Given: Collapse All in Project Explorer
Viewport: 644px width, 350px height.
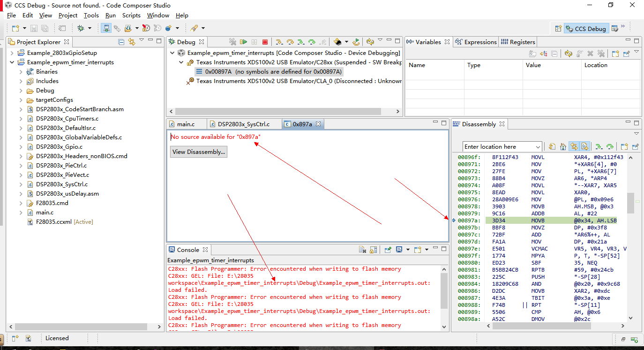Looking at the screenshot, I should coord(121,42).
